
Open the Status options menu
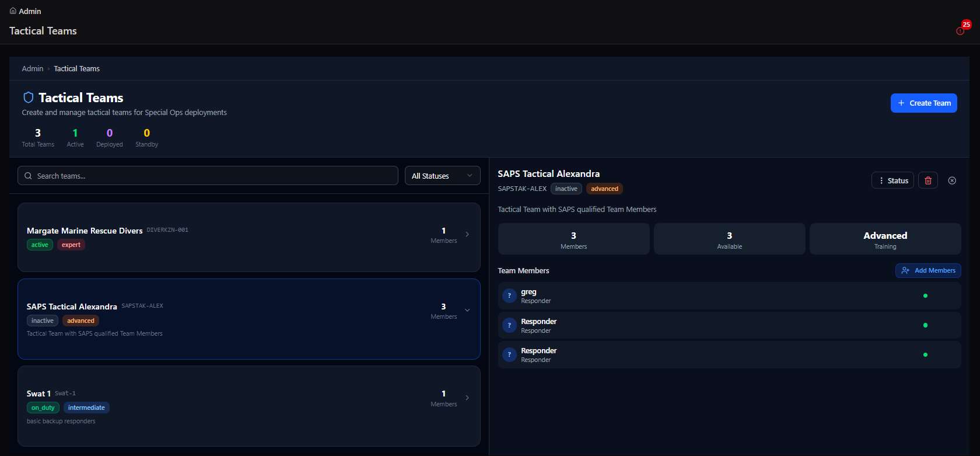[892, 180]
